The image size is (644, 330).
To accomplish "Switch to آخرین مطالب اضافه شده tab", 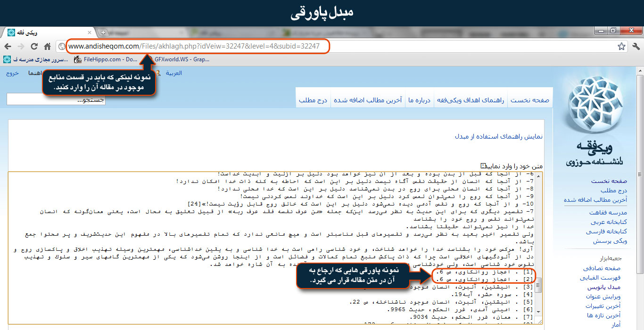I will [368, 100].
